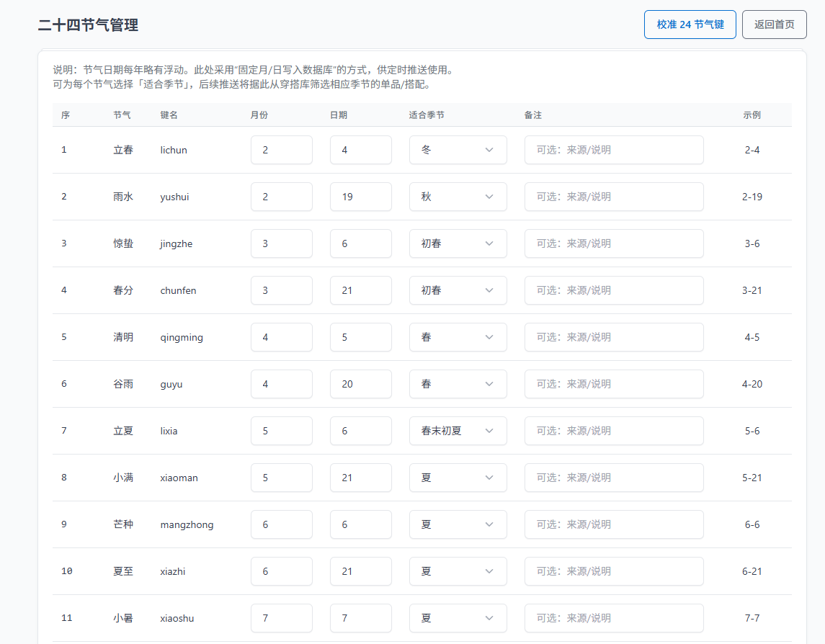Select the 备注 field for 芒种
This screenshot has width=825, height=644.
(x=613, y=524)
